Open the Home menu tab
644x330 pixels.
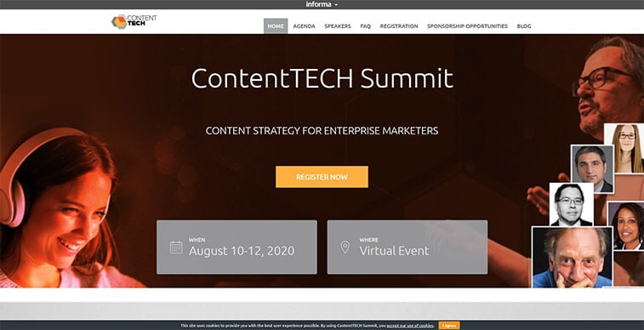tap(276, 26)
